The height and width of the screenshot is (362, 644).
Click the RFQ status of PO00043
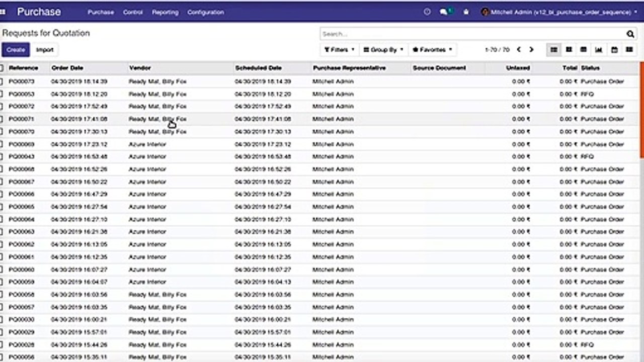[587, 157]
